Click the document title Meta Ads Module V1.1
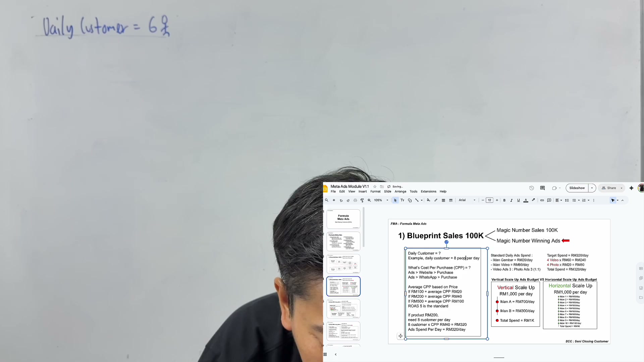 tap(350, 186)
